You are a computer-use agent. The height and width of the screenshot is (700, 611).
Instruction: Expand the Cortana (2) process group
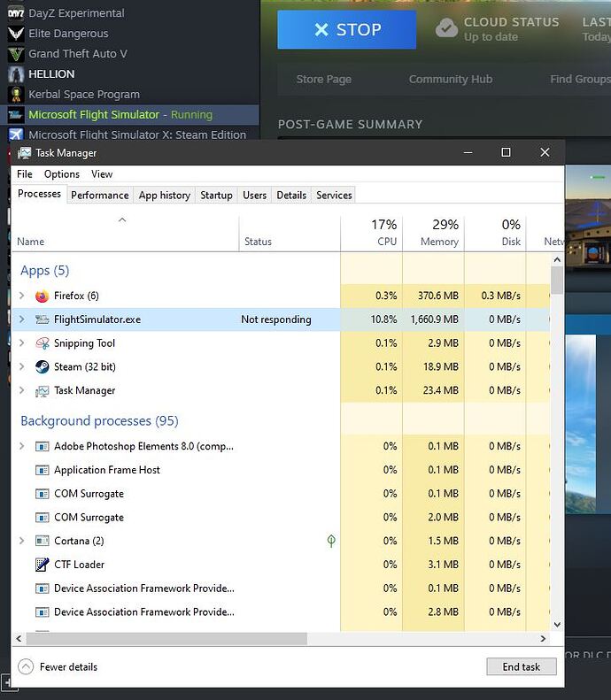pyautogui.click(x=22, y=541)
